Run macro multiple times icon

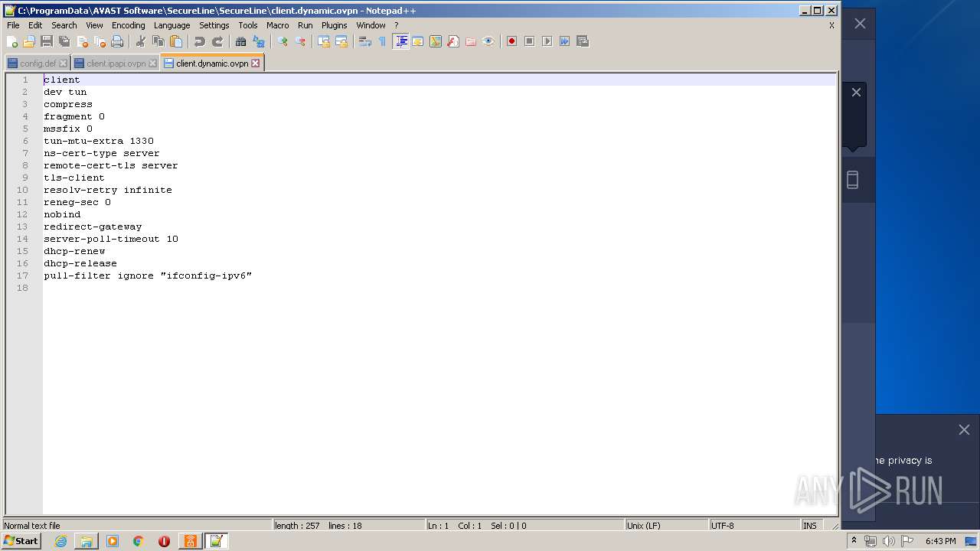click(x=565, y=41)
